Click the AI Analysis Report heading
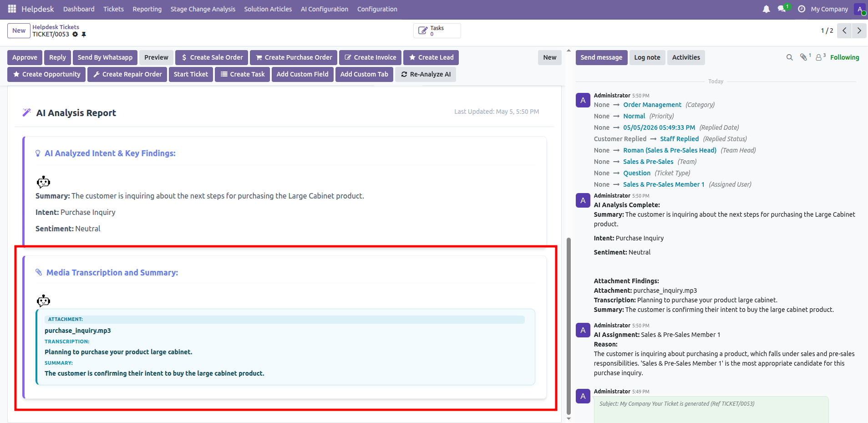The width and height of the screenshot is (868, 423). click(76, 113)
